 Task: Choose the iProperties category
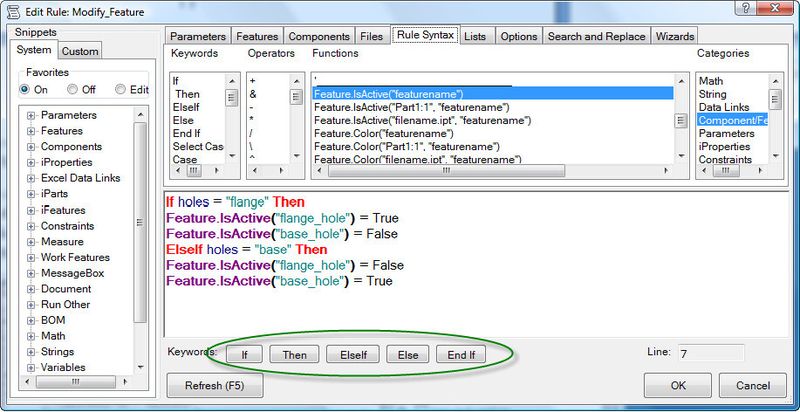(x=724, y=146)
